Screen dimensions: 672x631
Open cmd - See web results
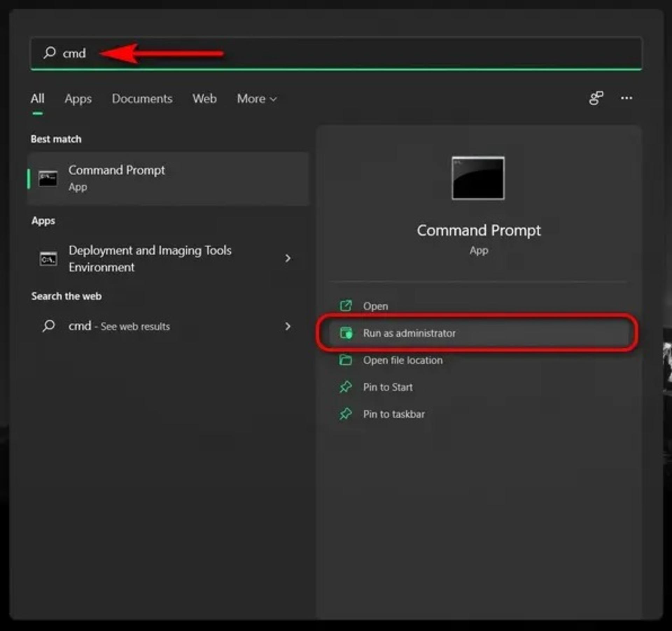point(168,326)
